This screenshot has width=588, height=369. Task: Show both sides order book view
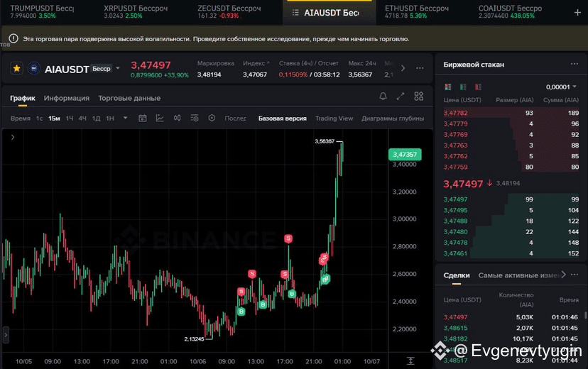[448, 87]
